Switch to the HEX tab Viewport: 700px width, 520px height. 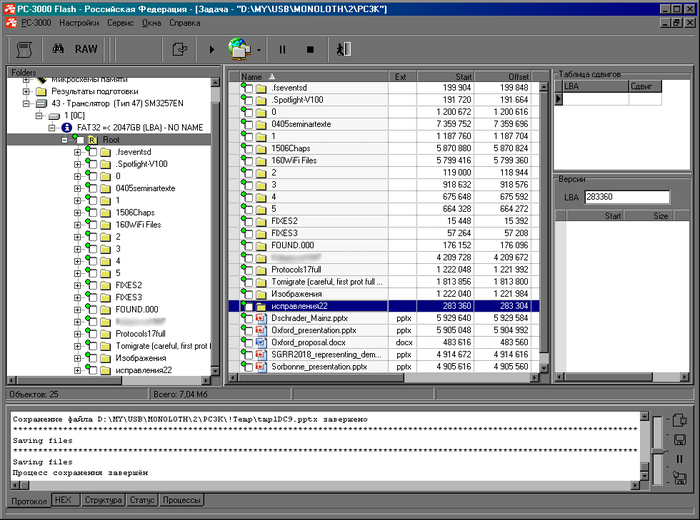[65, 500]
